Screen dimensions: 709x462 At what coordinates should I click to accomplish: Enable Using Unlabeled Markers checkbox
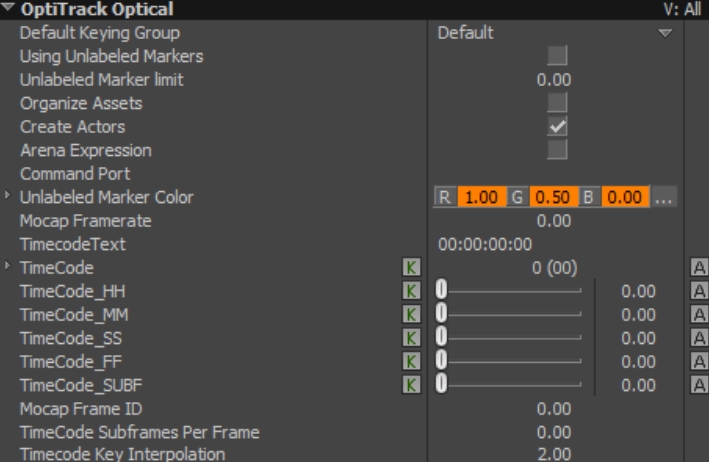[557, 56]
